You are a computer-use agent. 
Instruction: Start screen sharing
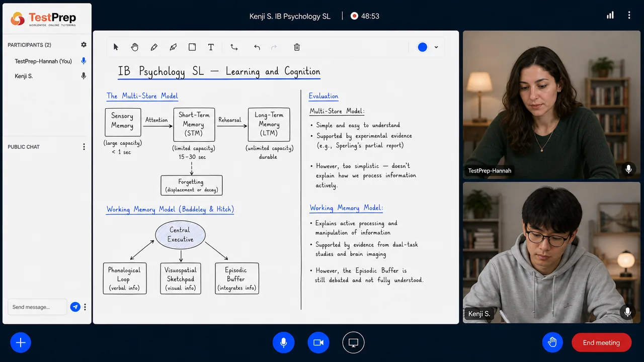click(353, 342)
